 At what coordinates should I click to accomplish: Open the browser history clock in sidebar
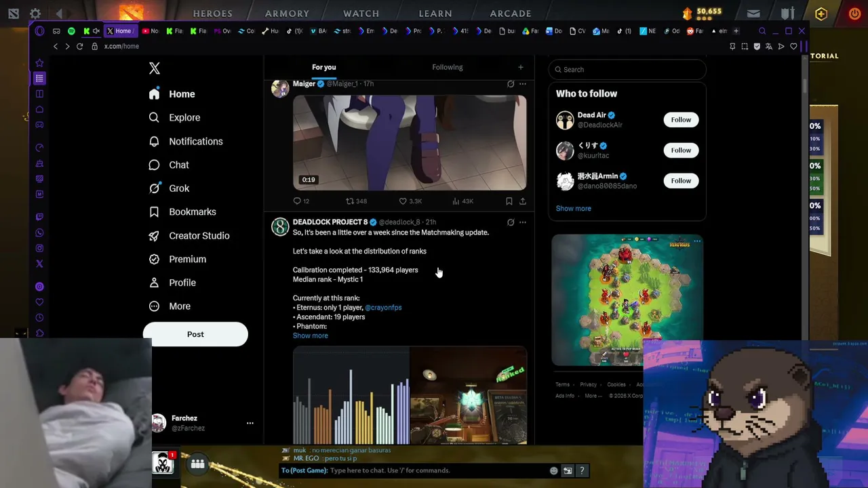click(39, 318)
